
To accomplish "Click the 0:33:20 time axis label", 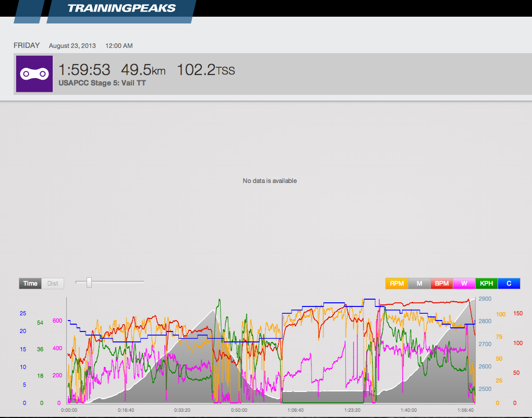I will 182,410.
